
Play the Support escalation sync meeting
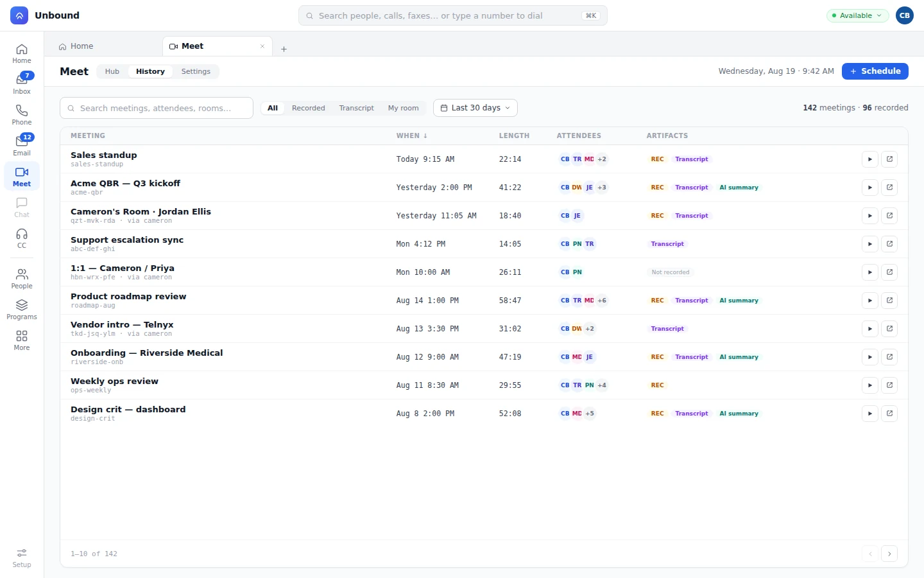pos(869,244)
